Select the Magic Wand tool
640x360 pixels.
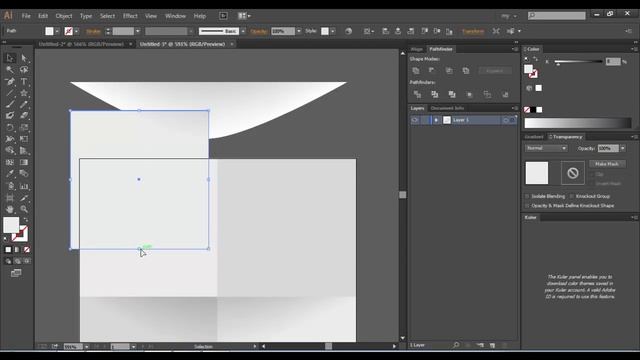click(10, 70)
